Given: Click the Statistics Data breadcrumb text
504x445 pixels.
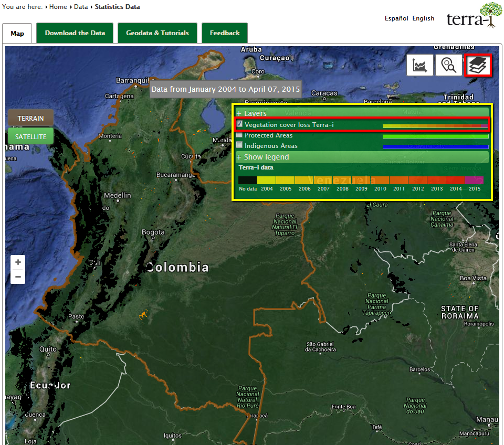Looking at the screenshot, I should 117,7.
